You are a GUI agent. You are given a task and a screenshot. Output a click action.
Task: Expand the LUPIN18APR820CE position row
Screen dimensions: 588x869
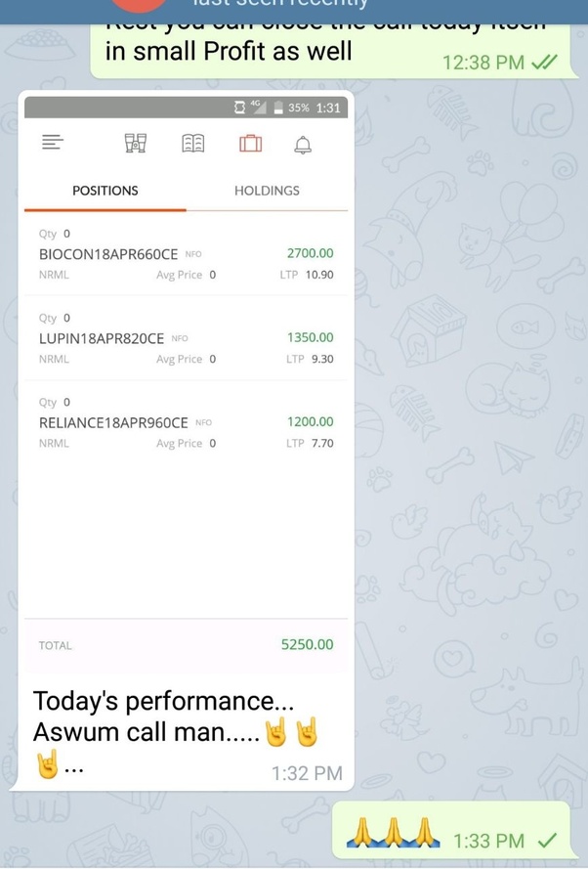pos(184,337)
